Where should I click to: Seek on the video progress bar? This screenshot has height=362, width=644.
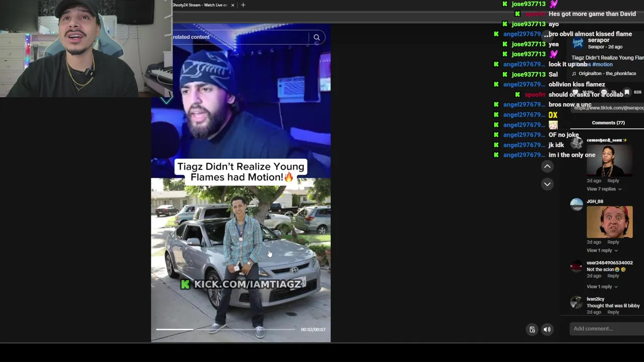click(x=225, y=329)
